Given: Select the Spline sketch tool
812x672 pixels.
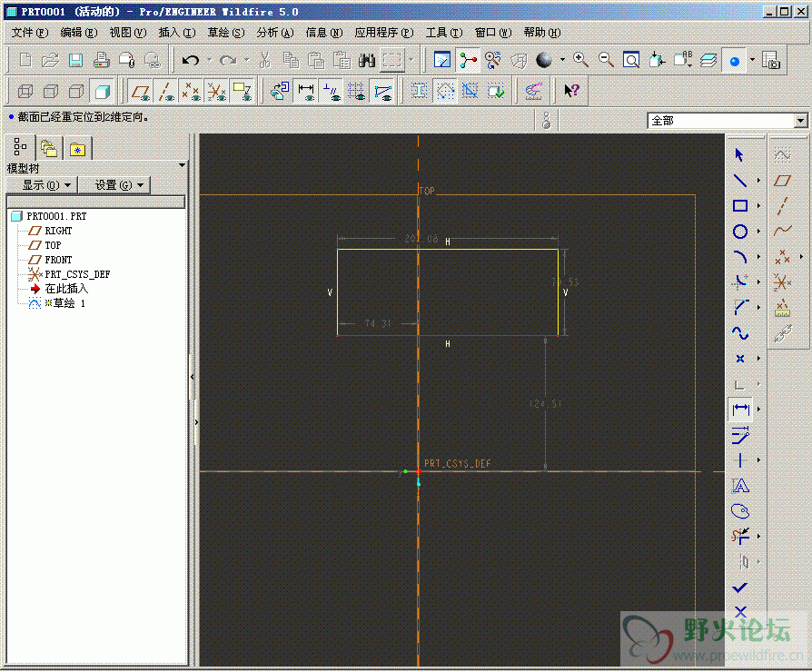Looking at the screenshot, I should click(740, 333).
